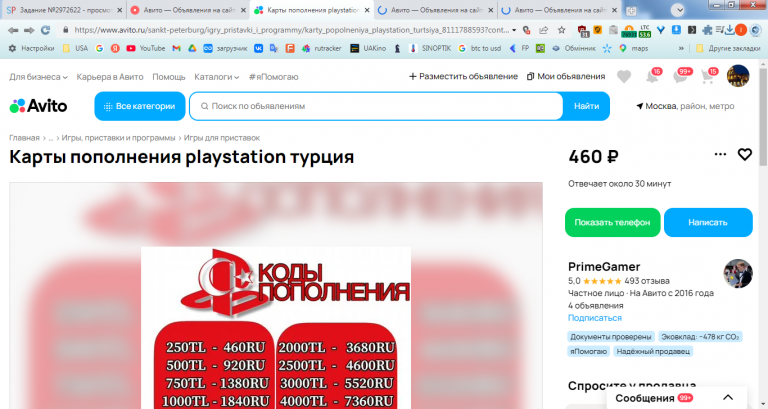Screen dimensions: 768x409
Task: Click the яПомогаю seller badge
Action: pos(588,351)
